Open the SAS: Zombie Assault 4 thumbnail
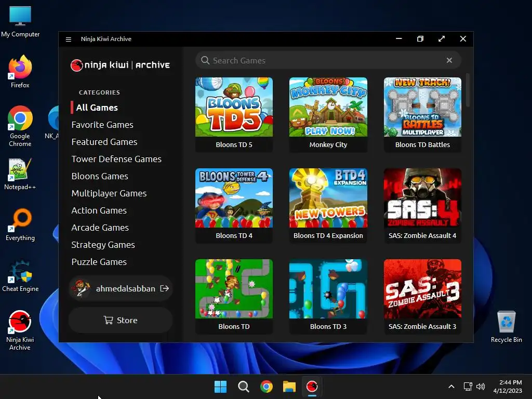The height and width of the screenshot is (399, 532). coord(422,198)
